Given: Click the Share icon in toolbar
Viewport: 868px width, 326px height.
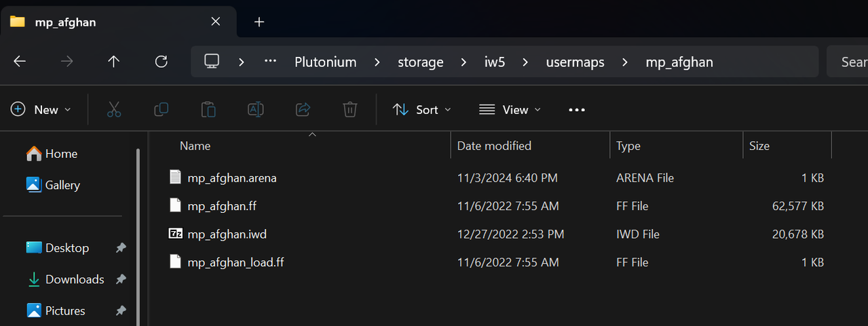Looking at the screenshot, I should coord(303,109).
